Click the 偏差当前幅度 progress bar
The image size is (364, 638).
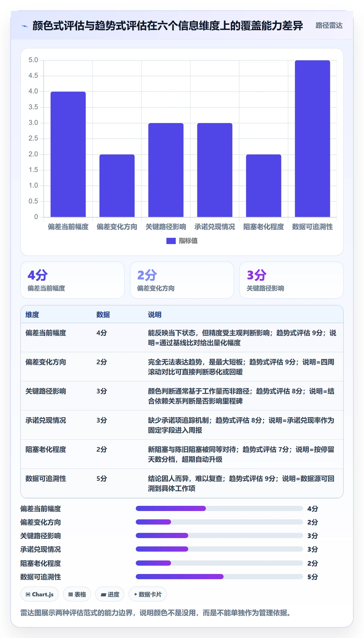(219, 508)
